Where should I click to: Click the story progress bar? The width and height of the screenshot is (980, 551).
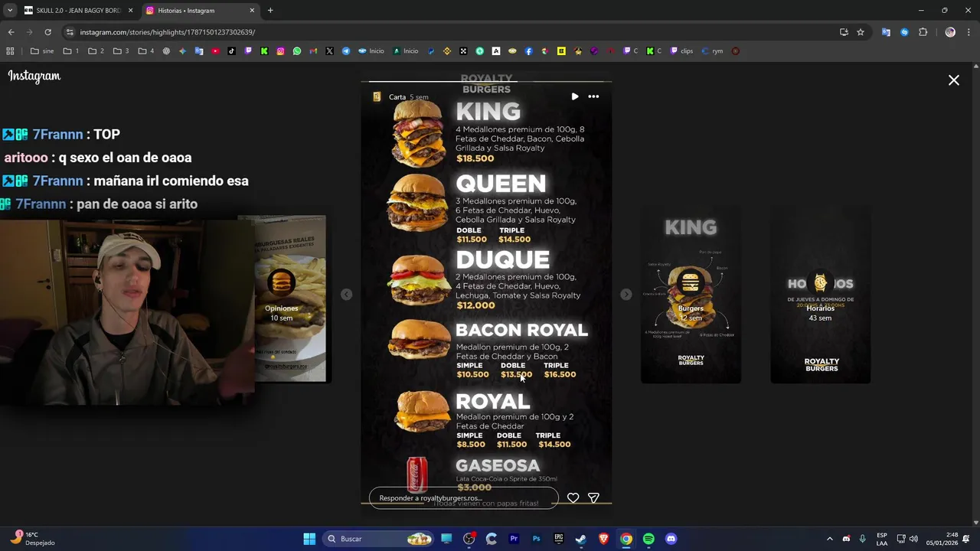[486, 81]
